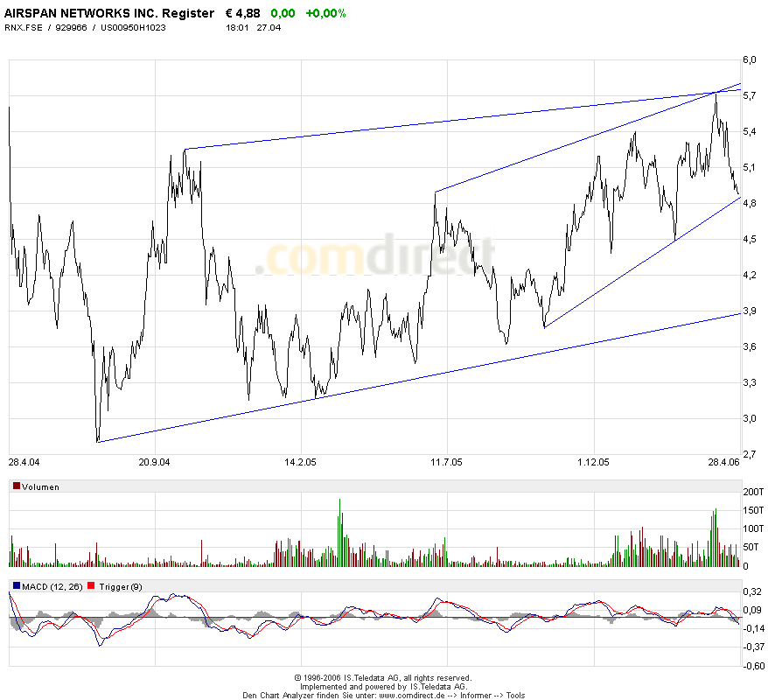Click the blue MACD legend swatch
768x700 pixels.
(17, 585)
